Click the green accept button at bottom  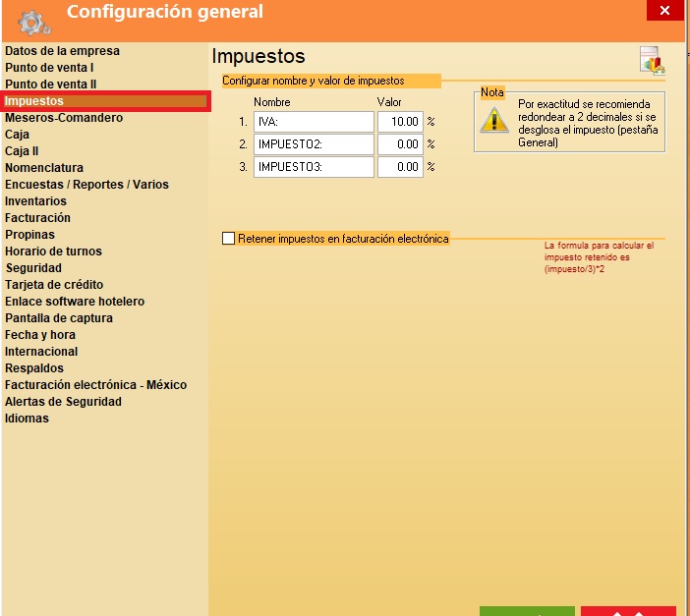pos(527,610)
